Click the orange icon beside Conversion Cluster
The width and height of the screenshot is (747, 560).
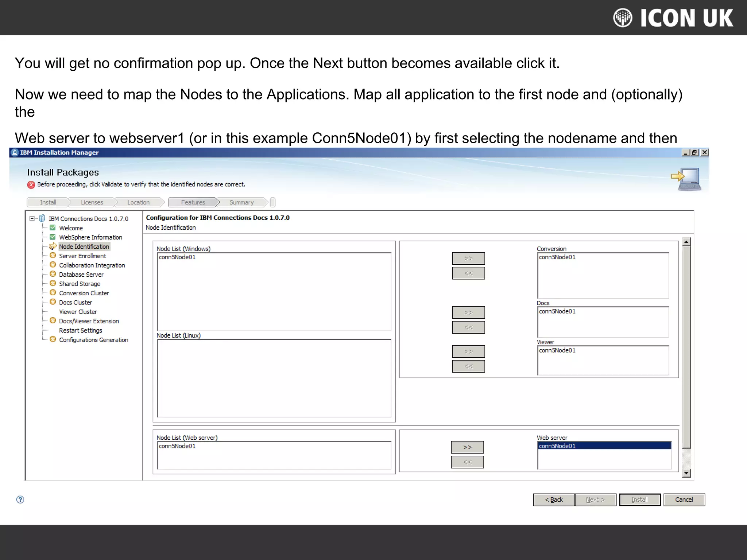(53, 293)
